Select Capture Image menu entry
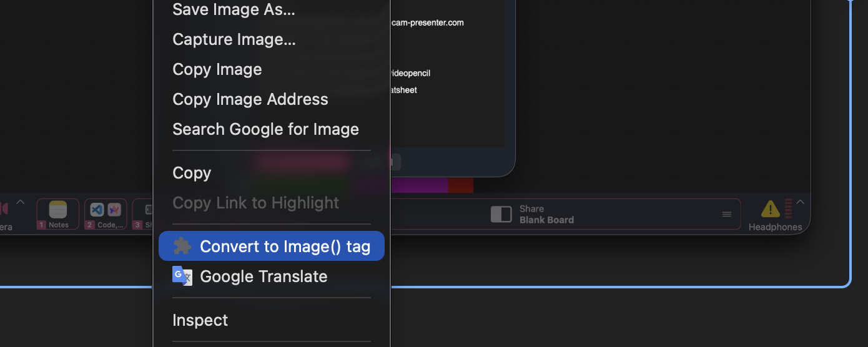868x347 pixels. pyautogui.click(x=271, y=39)
